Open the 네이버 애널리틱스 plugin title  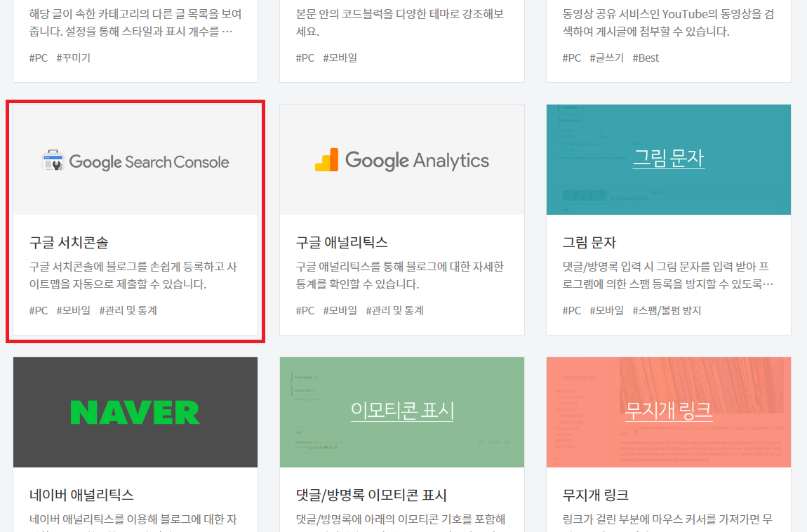[x=81, y=495]
